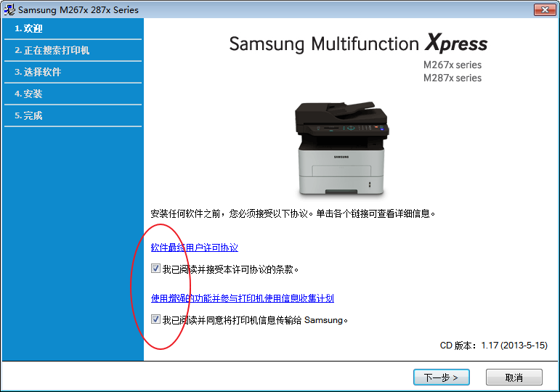The height and width of the screenshot is (392, 560).
Task: Click the 安装任何软件之前 instruction sentence
Action: click(x=293, y=213)
